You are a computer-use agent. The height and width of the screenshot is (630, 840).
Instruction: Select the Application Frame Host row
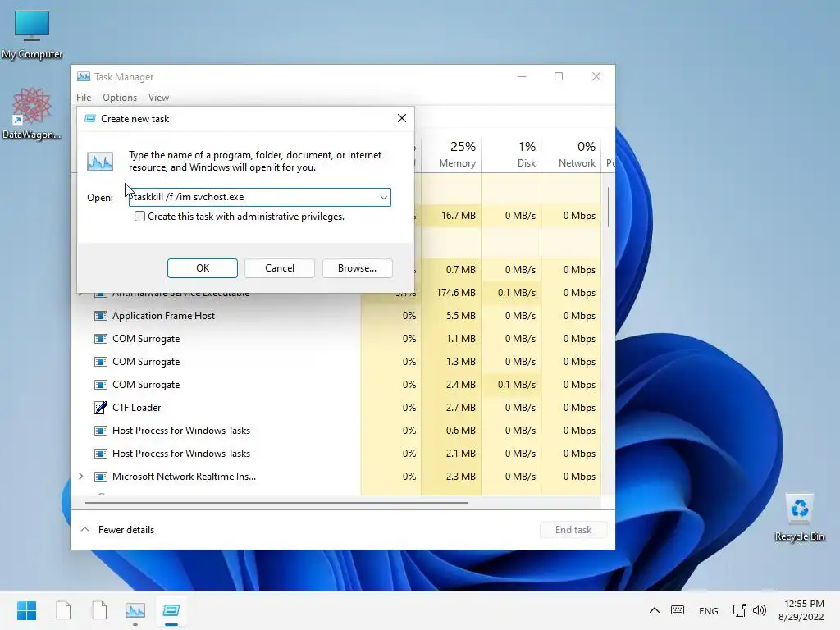coord(337,316)
